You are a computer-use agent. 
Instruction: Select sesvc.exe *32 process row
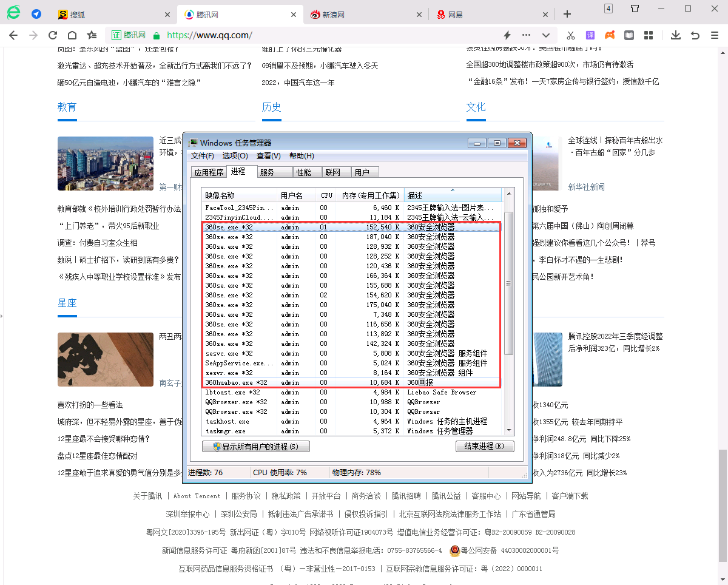[x=352, y=353]
